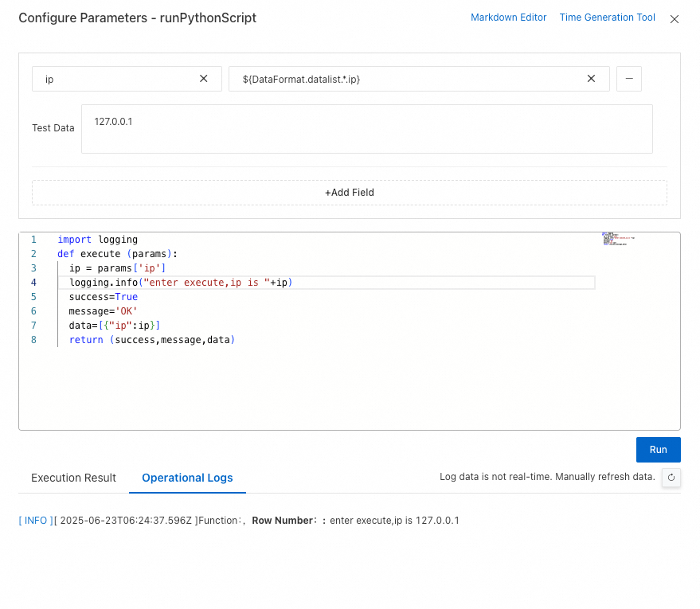The height and width of the screenshot is (609, 700).
Task: Open the Markdown Editor link
Action: click(508, 18)
